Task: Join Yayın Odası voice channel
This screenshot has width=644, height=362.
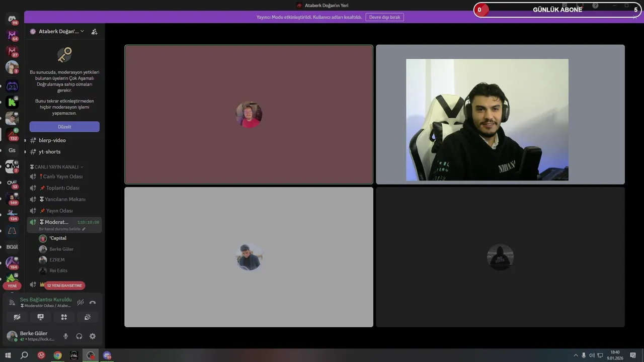Action: [x=64, y=211]
